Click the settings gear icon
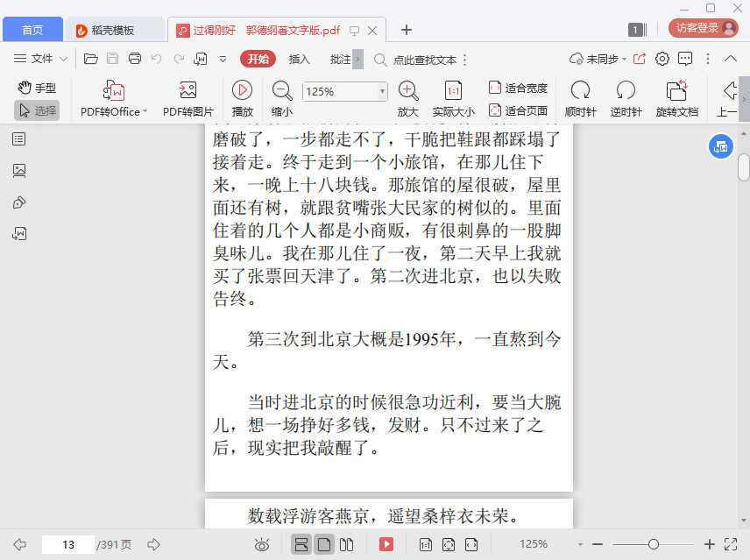The height and width of the screenshot is (560, 750). tap(662, 59)
